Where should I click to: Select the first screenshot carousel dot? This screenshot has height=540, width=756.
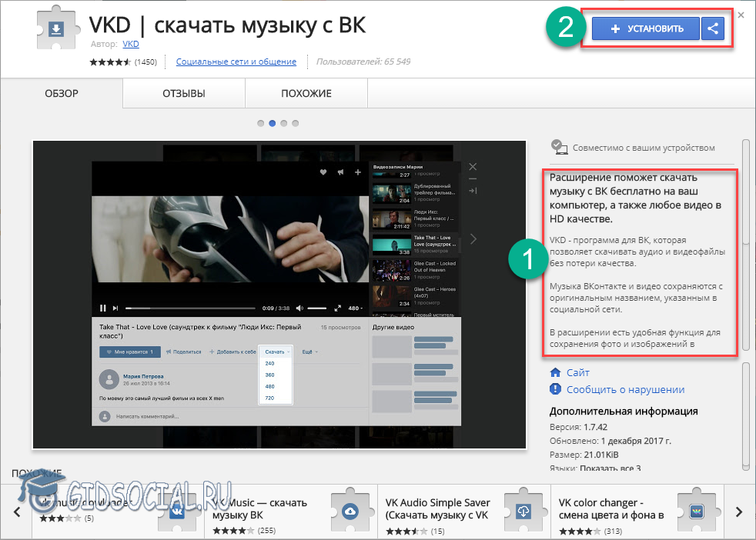point(261,123)
